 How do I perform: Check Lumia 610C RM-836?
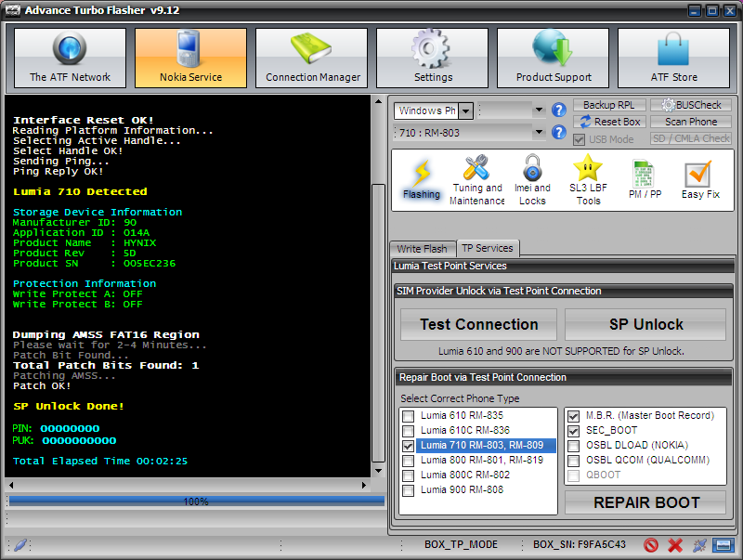(x=408, y=431)
